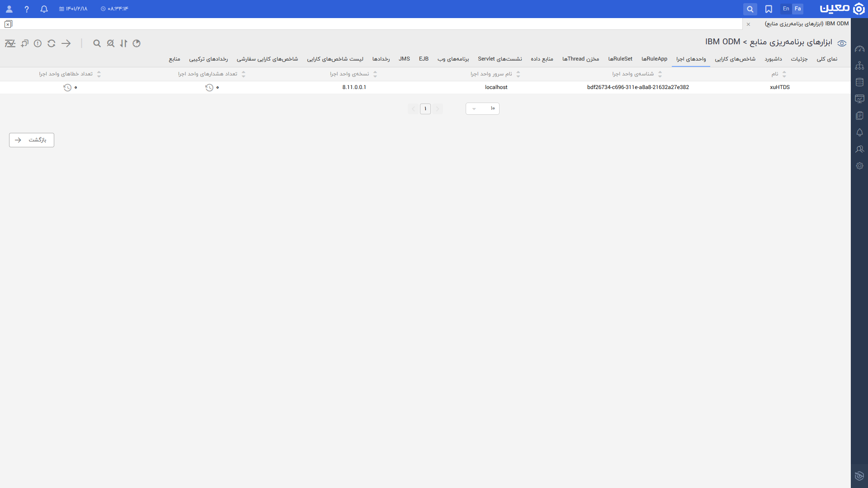868x488 pixels.
Task: Open the لیست شاخص‌های کارایی tab
Action: (x=335, y=59)
